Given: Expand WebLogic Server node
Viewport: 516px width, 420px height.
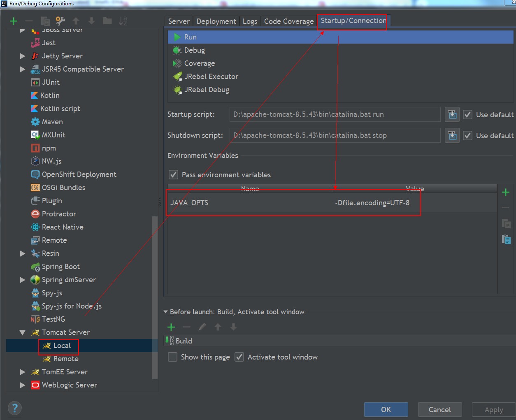Looking at the screenshot, I should pos(23,385).
